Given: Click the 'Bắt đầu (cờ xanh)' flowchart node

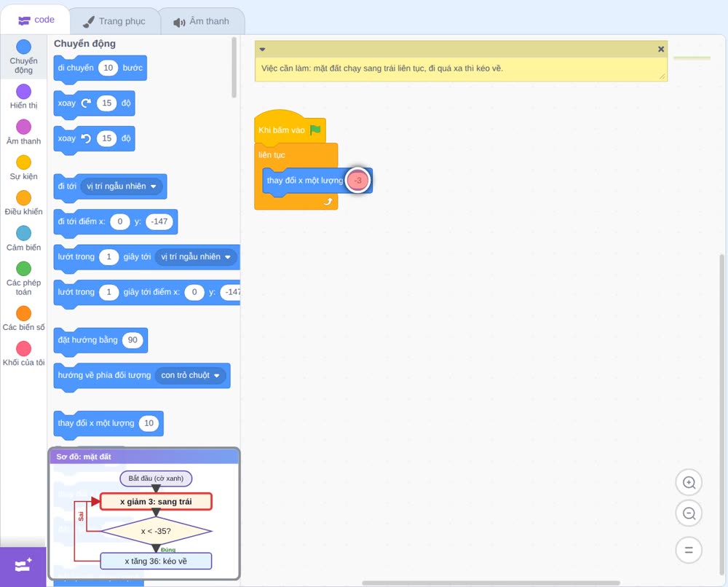Looking at the screenshot, I should 156,478.
